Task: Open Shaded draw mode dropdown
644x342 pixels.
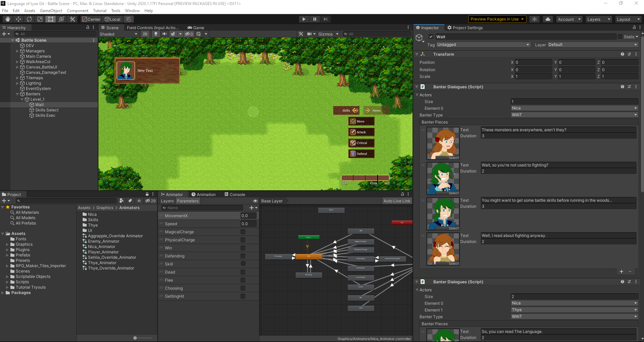Action: pyautogui.click(x=119, y=34)
